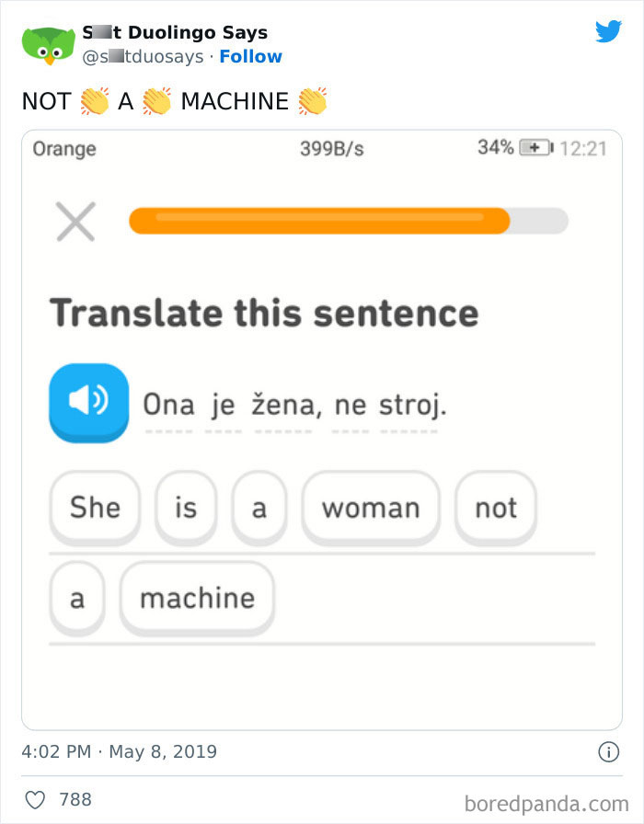Tap the first 'a' word tile
The width and height of the screenshot is (644, 824).
click(x=259, y=507)
